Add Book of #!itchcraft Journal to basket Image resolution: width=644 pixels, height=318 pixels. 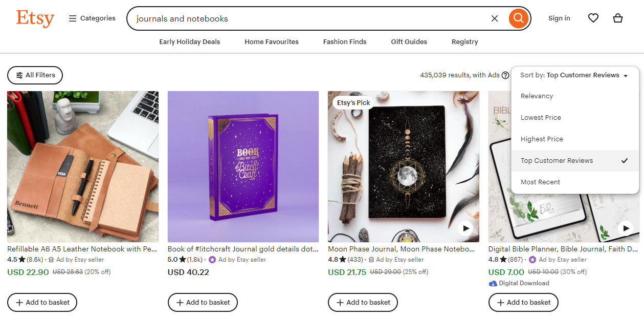pyautogui.click(x=203, y=303)
